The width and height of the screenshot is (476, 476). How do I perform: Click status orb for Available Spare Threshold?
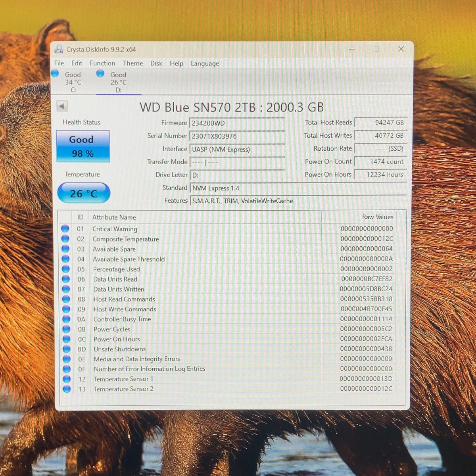pos(65,259)
